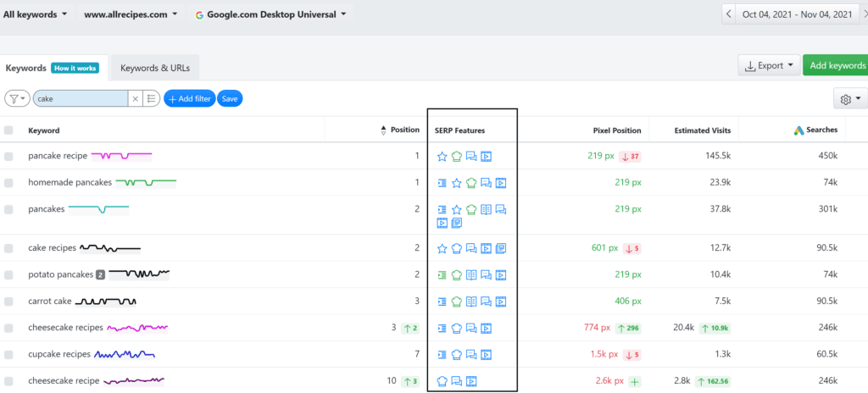
Task: Click video icon in cheesecake recipe row
Action: 471,381
